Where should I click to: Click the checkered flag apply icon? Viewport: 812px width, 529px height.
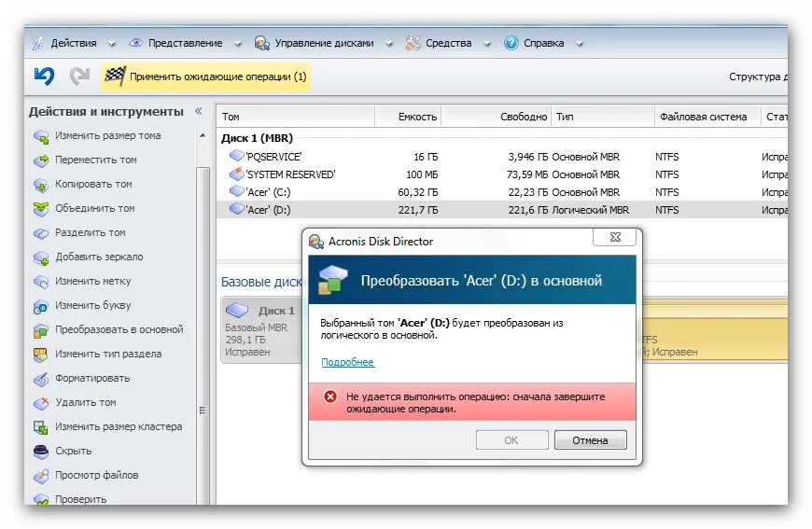coord(115,77)
